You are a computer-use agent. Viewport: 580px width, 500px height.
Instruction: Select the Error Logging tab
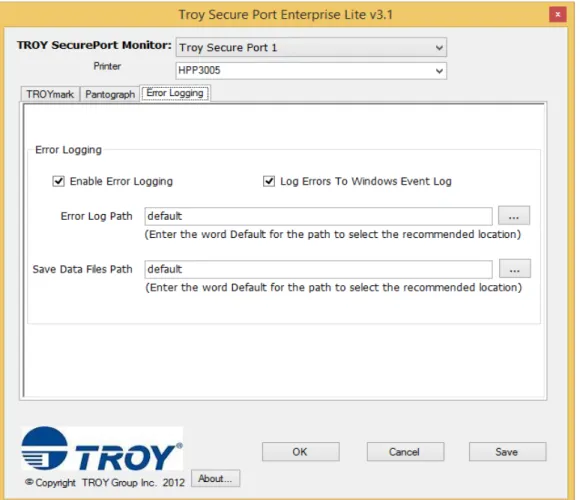pos(175,93)
